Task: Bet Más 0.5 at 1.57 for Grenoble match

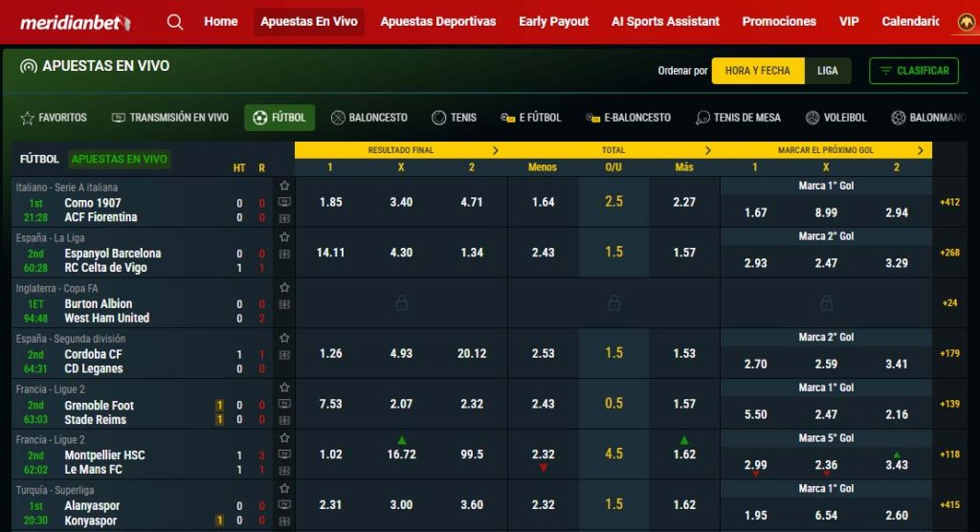Action: coord(684,404)
